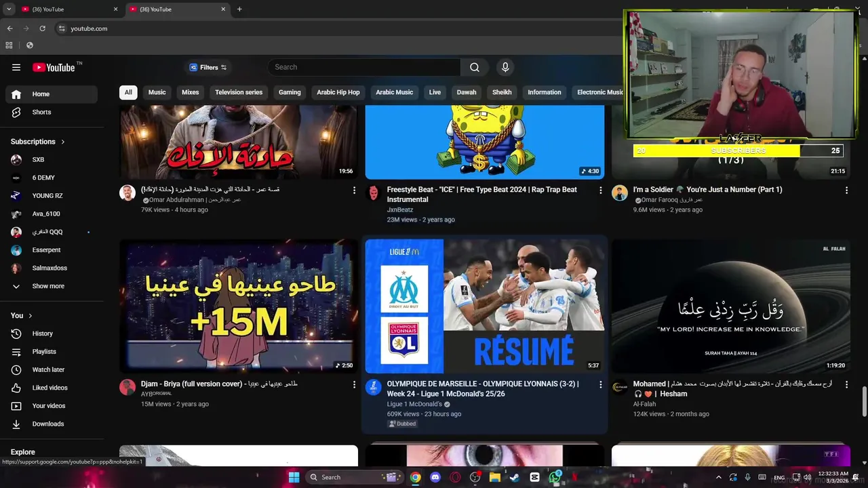Viewport: 868px width, 488px height.
Task: Open Esserpent channel subscription
Action: 52,250
